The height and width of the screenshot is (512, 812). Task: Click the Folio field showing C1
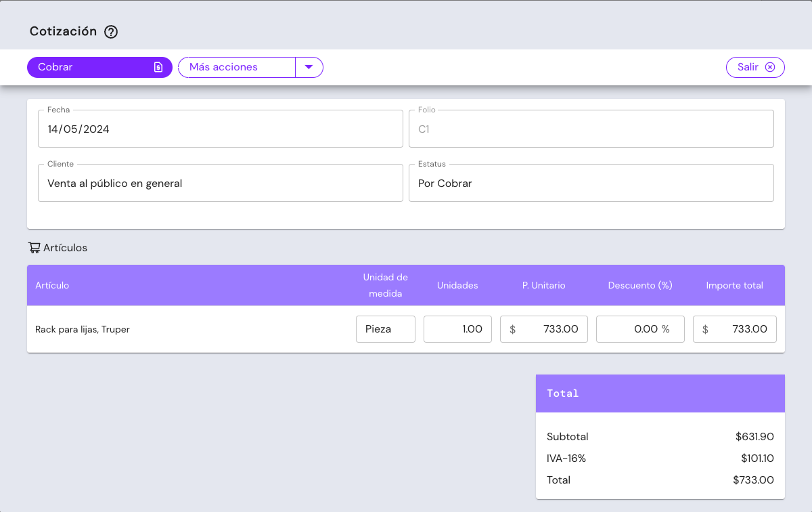(591, 129)
